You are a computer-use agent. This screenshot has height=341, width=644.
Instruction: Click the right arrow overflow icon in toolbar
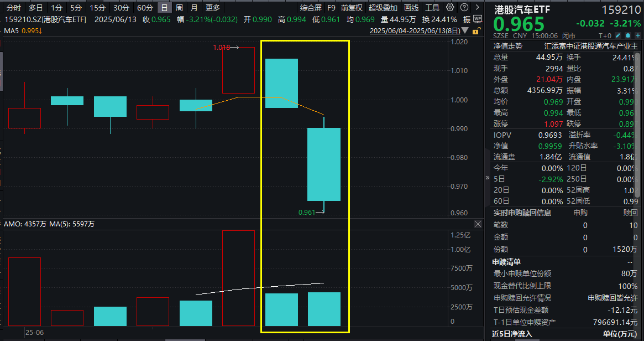[x=478, y=7]
